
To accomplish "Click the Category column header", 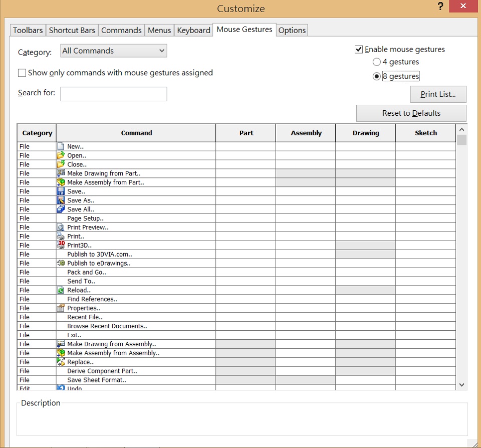I will (x=37, y=133).
